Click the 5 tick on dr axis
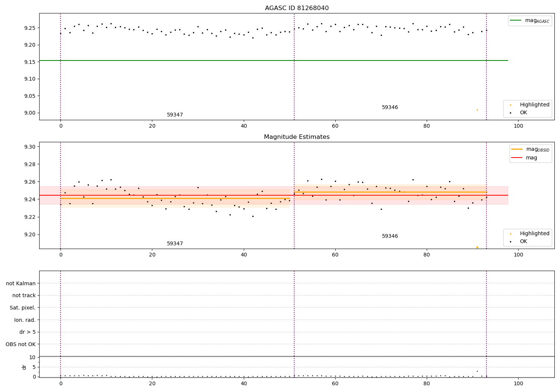 (x=34, y=367)
